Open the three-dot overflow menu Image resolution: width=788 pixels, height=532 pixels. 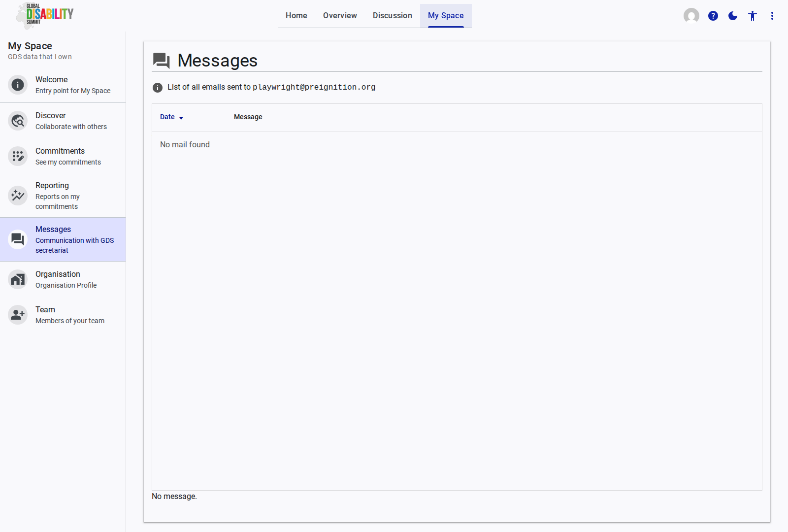[772, 15]
